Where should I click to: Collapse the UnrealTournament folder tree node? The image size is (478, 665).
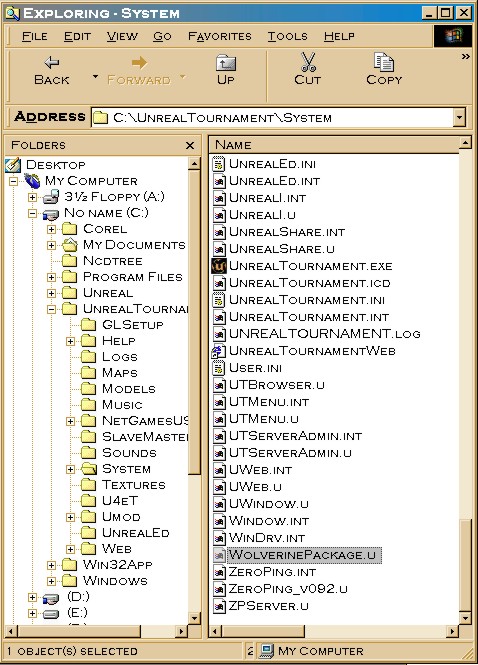(x=51, y=309)
